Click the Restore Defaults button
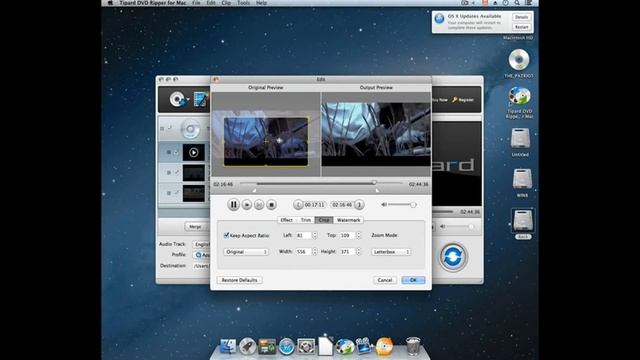Viewport: 640px width, 360px height. coord(240,280)
